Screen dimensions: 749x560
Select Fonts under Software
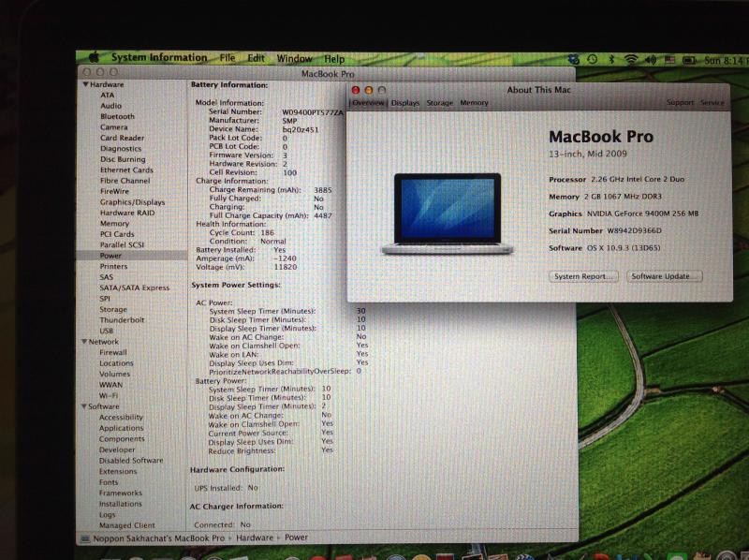click(x=109, y=482)
